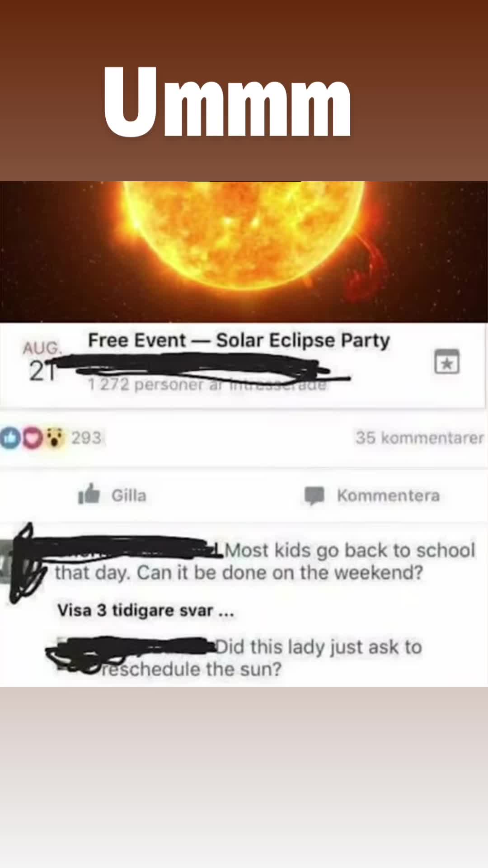Click the wow face reaction icon
Screen dimensions: 488x868
[x=55, y=438]
